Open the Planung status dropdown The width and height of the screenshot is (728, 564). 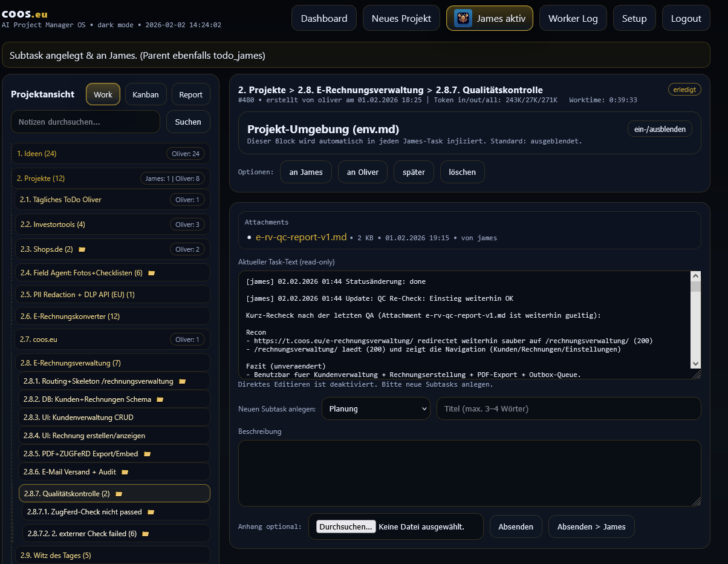375,408
